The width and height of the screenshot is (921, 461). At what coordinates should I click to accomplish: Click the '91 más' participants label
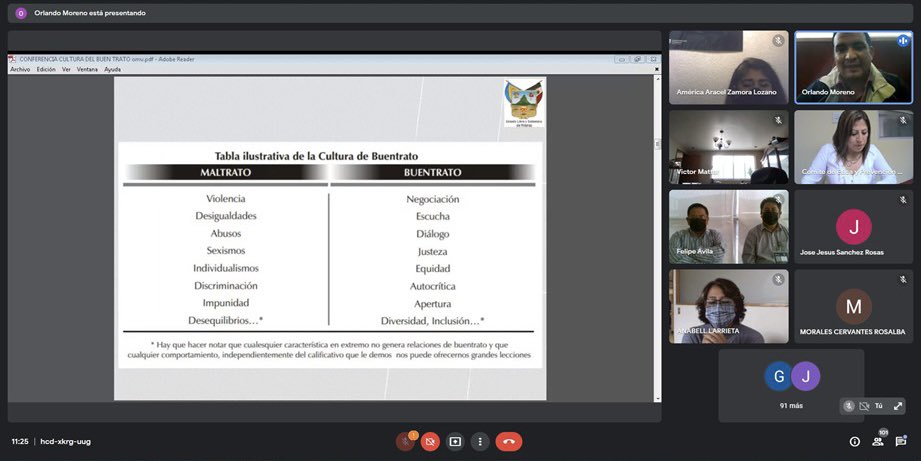click(x=791, y=406)
